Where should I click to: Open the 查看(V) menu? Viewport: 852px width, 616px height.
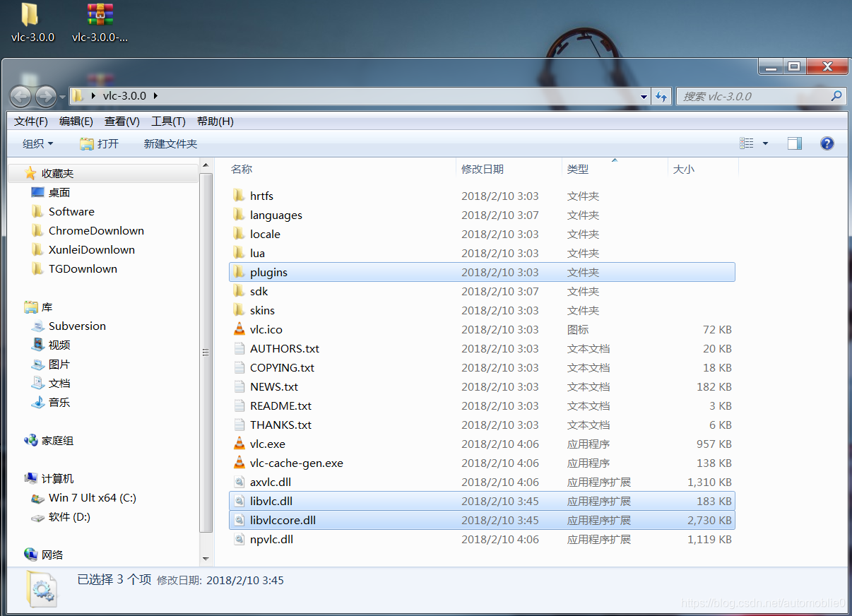(122, 122)
